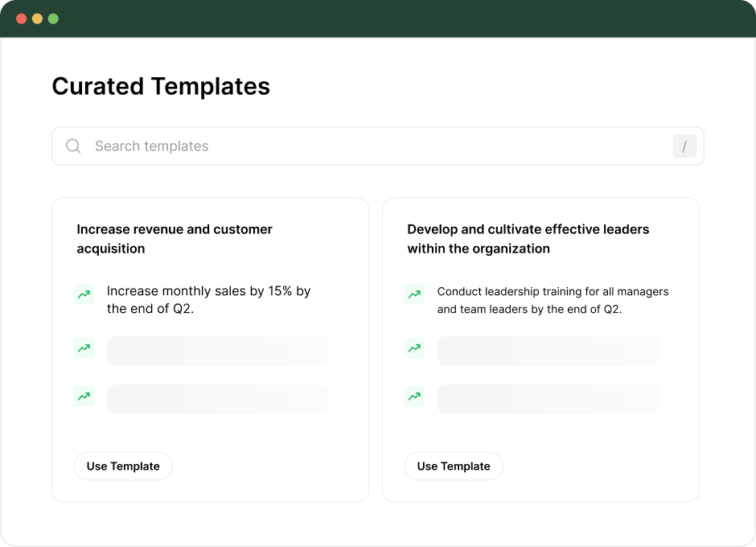756x547 pixels.
Task: Click second placeholder row in leaders card
Action: click(x=549, y=351)
